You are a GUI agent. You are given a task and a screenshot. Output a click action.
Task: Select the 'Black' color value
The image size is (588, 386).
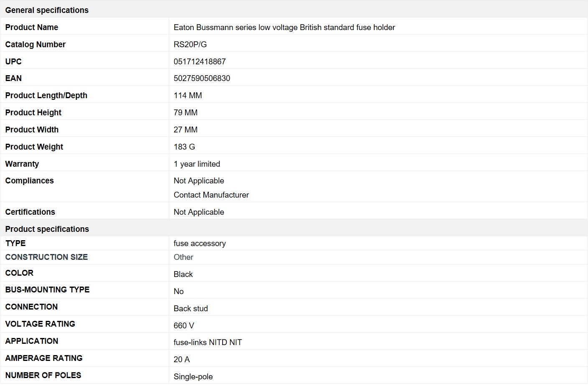183,274
